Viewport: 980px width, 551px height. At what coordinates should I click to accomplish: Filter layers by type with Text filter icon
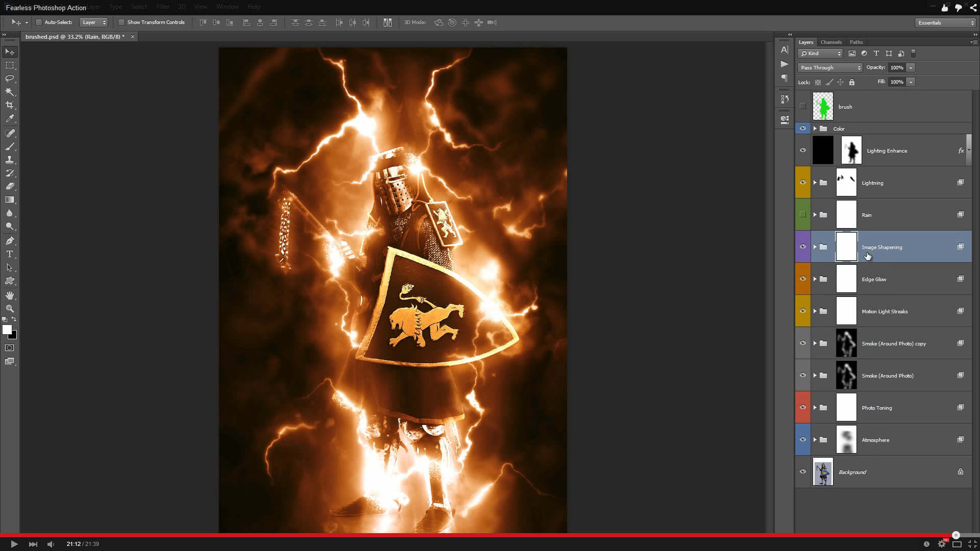coord(876,53)
